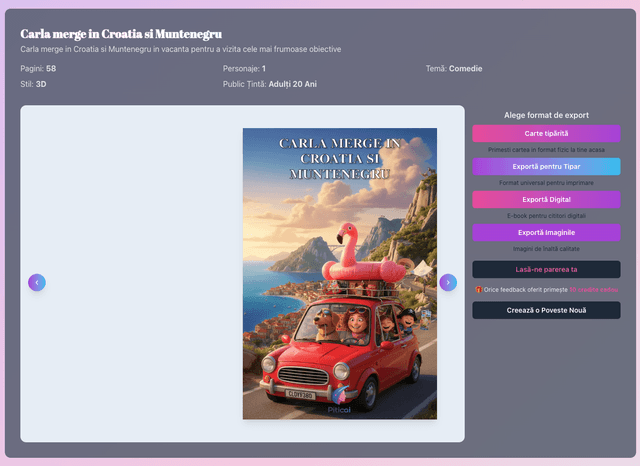Click the Primesti cartea in format fizic caption
The height and width of the screenshot is (466, 640).
click(x=546, y=150)
